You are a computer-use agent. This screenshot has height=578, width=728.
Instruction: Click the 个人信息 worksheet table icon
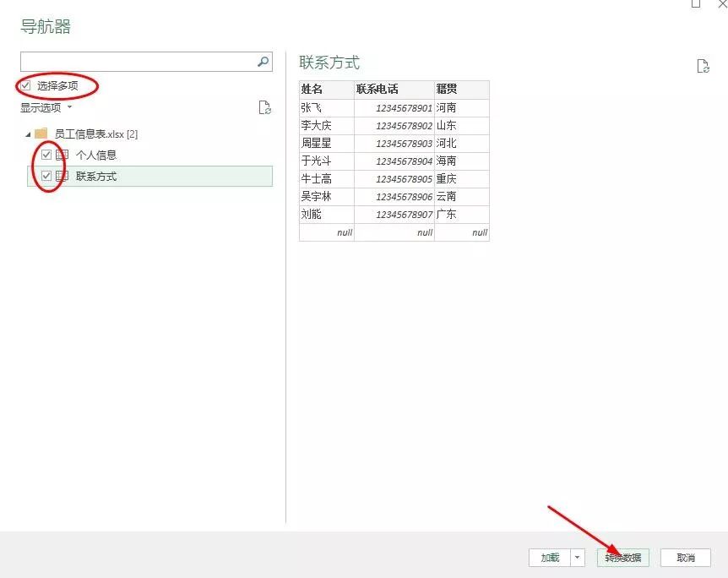coord(61,155)
